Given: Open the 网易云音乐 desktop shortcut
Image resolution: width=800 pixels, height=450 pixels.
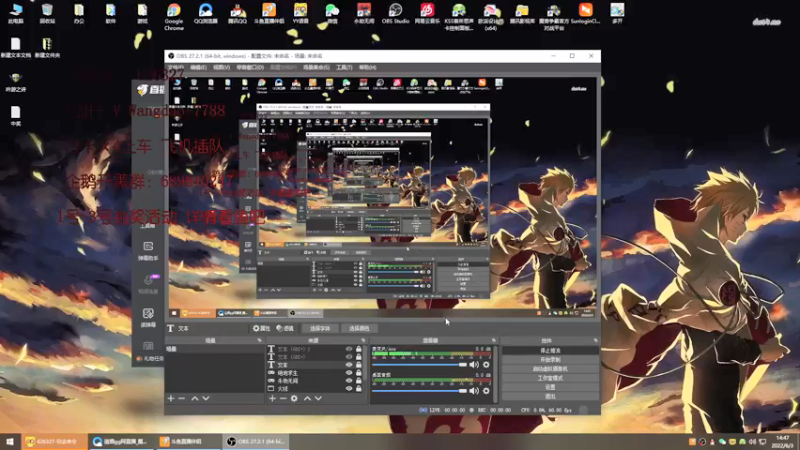Looking at the screenshot, I should 427,14.
